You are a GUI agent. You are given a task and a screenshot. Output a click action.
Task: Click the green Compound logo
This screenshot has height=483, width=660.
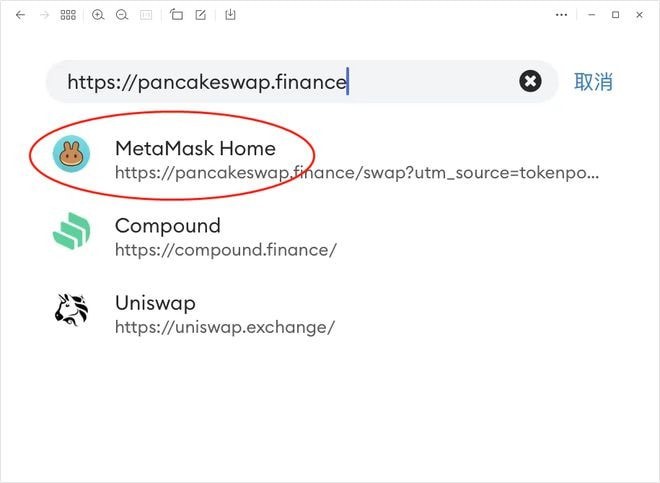coord(72,231)
